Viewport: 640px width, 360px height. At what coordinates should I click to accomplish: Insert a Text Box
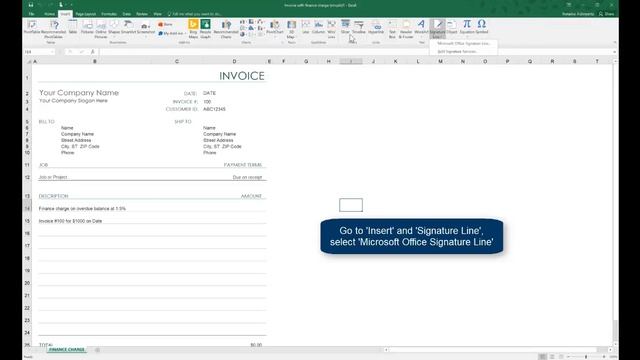point(392,29)
